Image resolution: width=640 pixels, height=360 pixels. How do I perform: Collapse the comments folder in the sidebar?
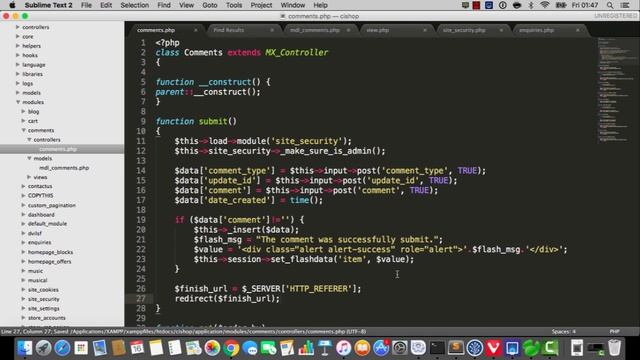click(24, 130)
